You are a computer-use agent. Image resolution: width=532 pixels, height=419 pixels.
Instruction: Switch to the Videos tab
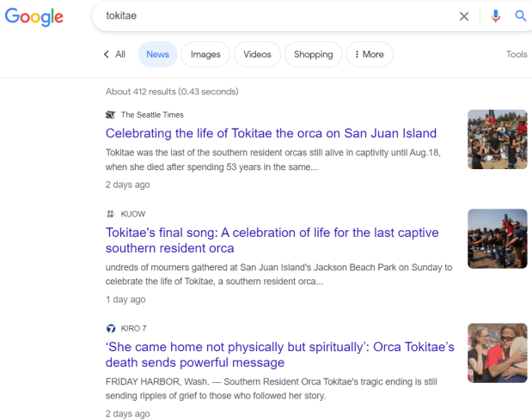pos(257,54)
